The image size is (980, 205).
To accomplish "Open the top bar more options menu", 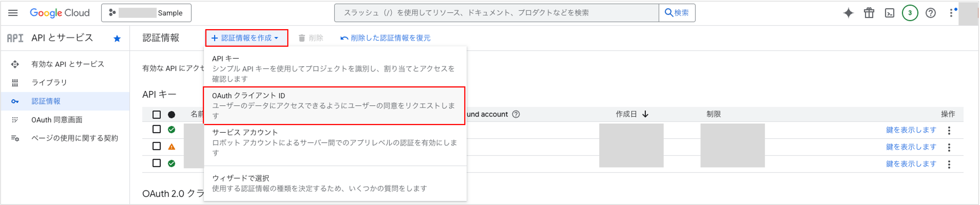I will [x=951, y=13].
